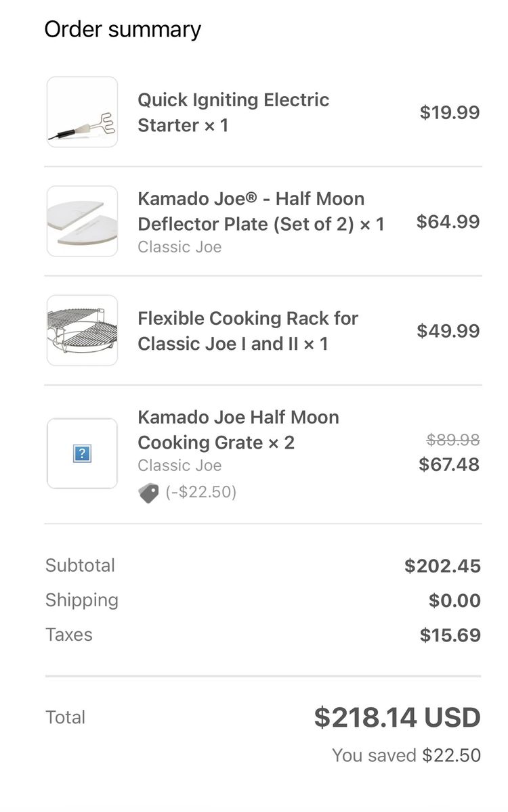Open the Electric Starter product thumbnail

pos(82,112)
